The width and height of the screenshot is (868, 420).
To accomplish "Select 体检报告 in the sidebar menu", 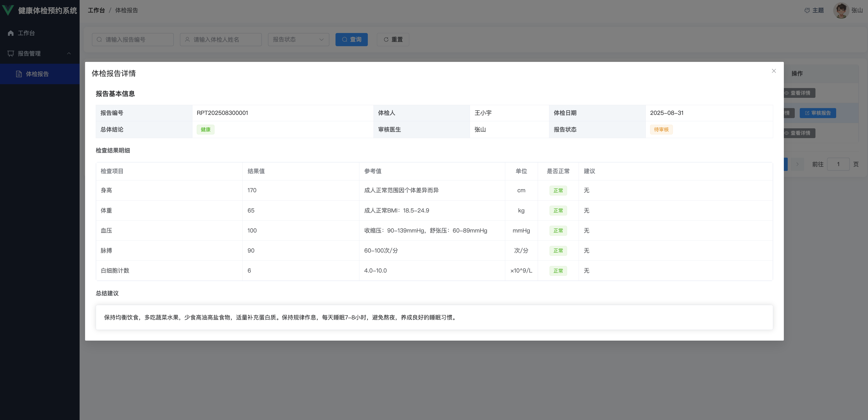I will tap(37, 74).
